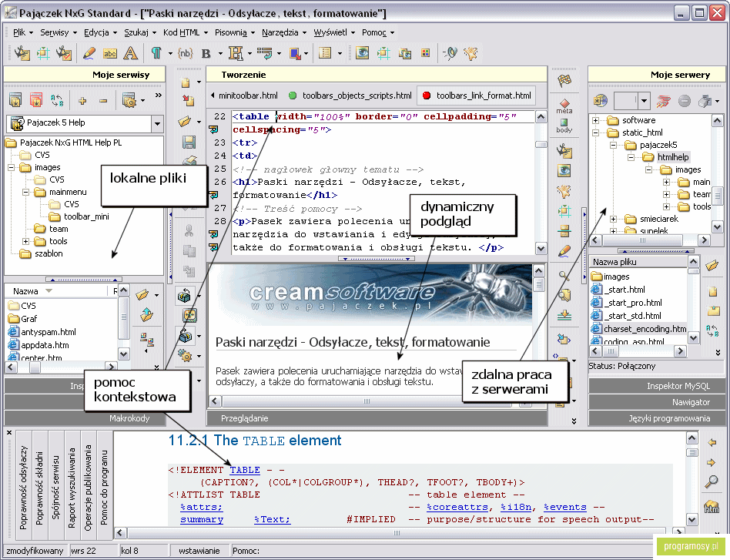
Task: Open the font tool (large letter A)
Action: tap(130, 53)
